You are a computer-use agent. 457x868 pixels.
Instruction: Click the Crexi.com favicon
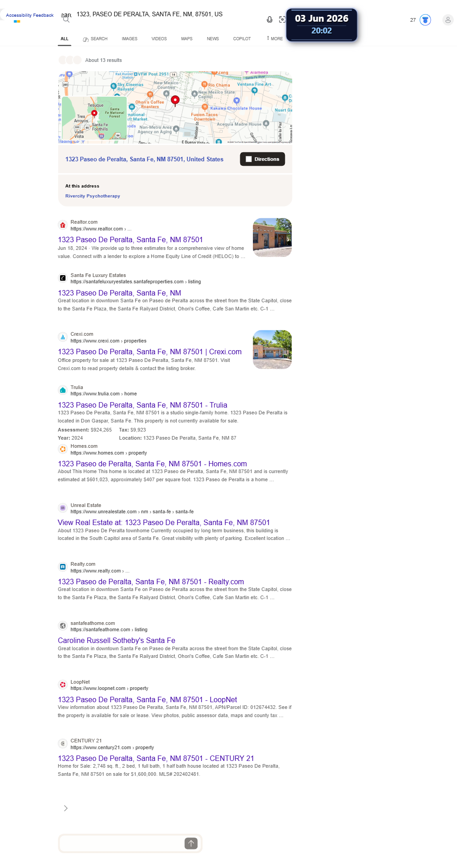point(63,337)
